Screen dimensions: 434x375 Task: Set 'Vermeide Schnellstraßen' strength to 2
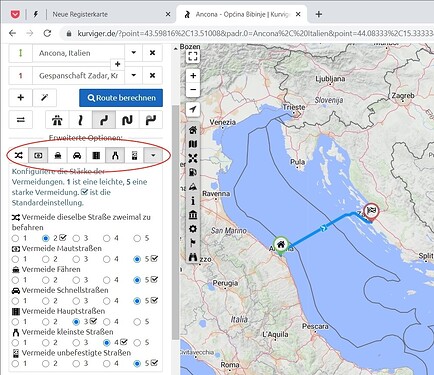point(46,301)
